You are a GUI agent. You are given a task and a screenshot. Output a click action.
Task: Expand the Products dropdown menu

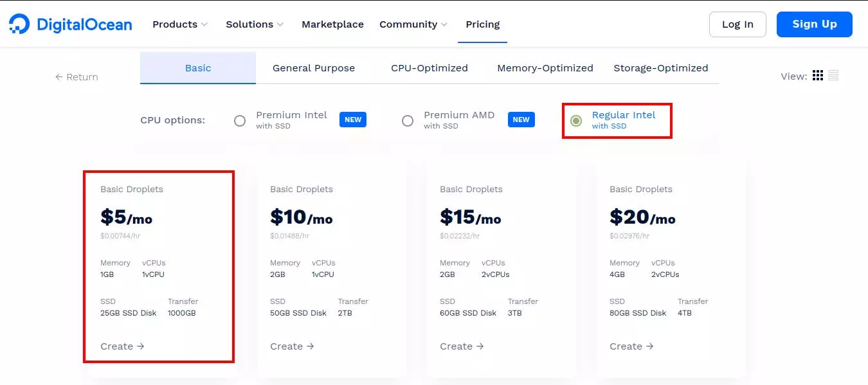180,24
